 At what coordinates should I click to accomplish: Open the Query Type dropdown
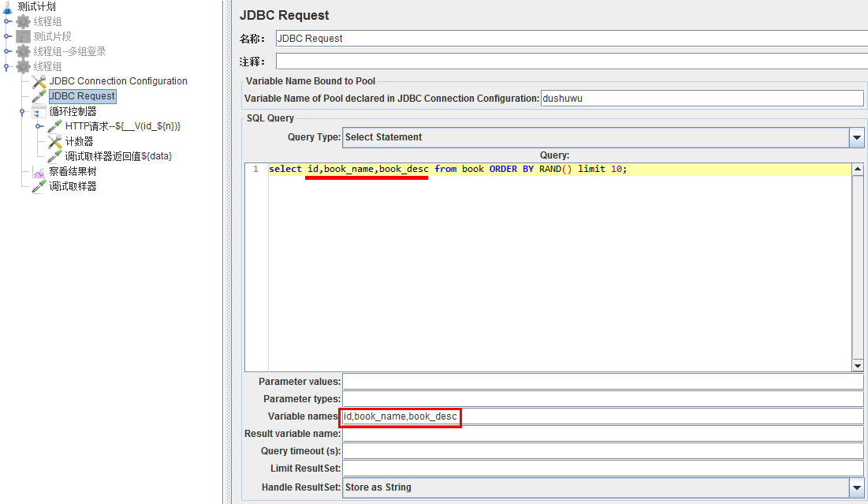click(x=856, y=137)
